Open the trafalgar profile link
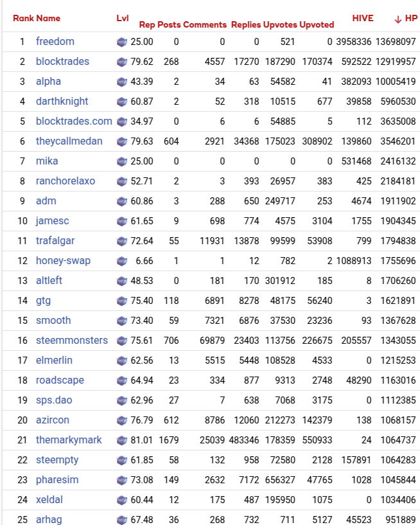420x525 pixels. point(55,241)
